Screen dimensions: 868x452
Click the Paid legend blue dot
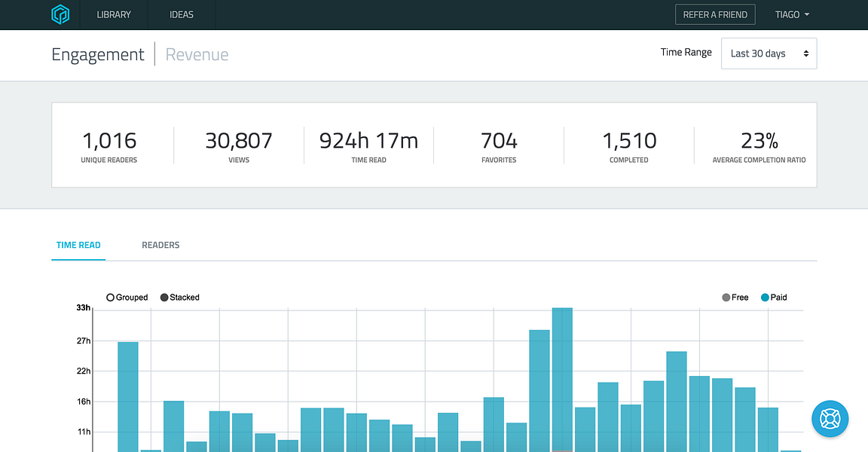pyautogui.click(x=765, y=298)
